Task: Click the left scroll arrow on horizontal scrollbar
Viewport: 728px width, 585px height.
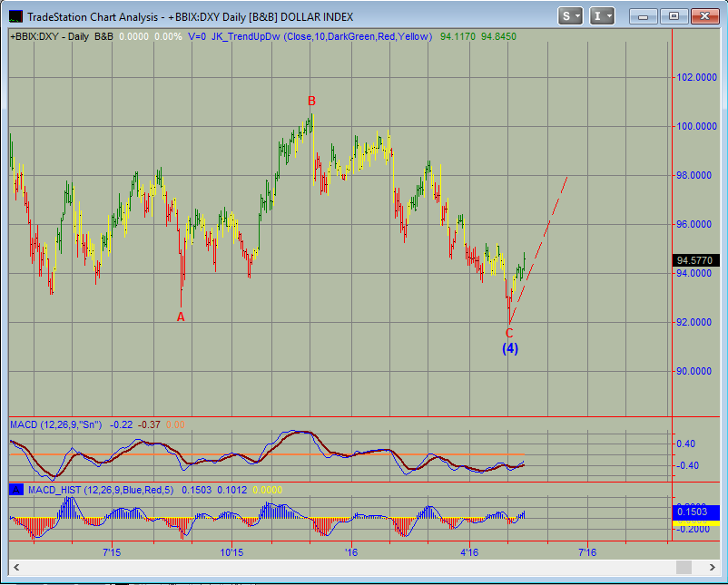Action: tap(17, 567)
